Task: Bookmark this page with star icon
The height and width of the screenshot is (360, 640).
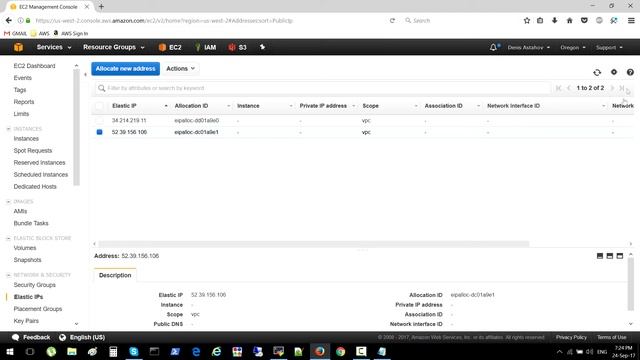Action: (527, 20)
